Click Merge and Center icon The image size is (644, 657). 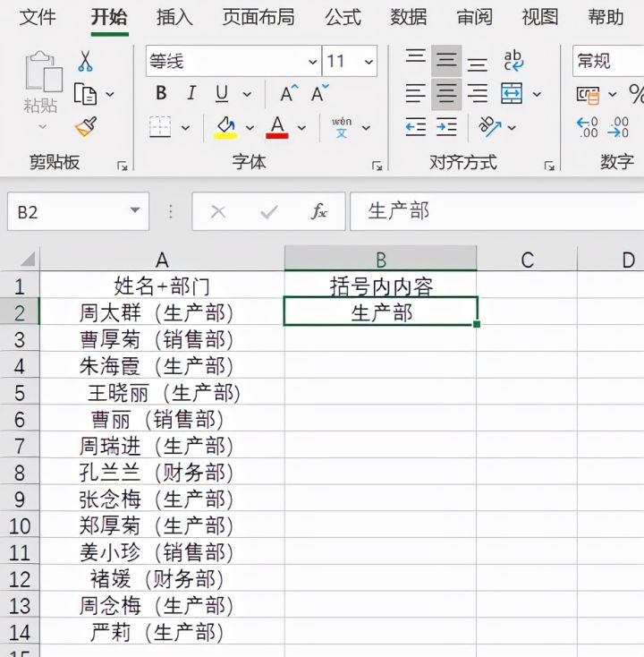512,93
